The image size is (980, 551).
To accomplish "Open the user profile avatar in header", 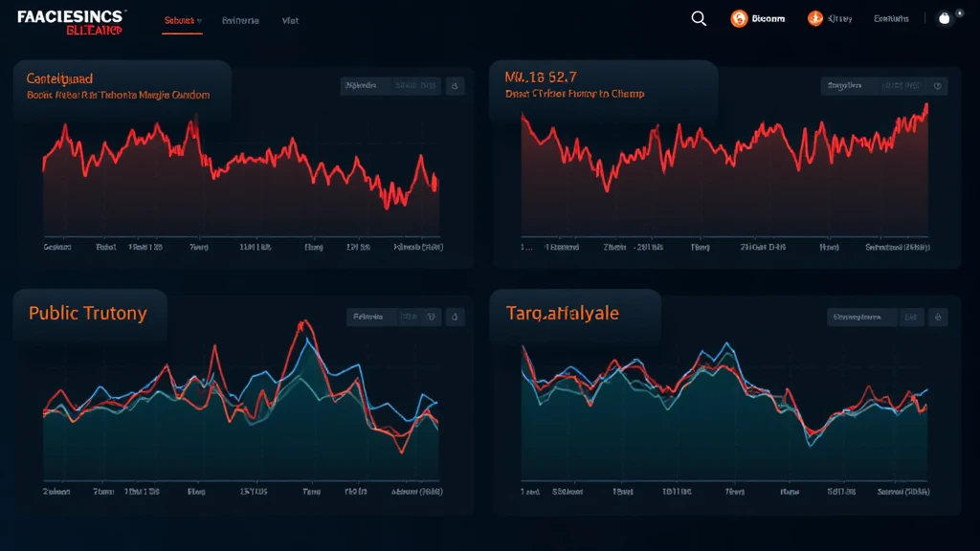I will (945, 19).
